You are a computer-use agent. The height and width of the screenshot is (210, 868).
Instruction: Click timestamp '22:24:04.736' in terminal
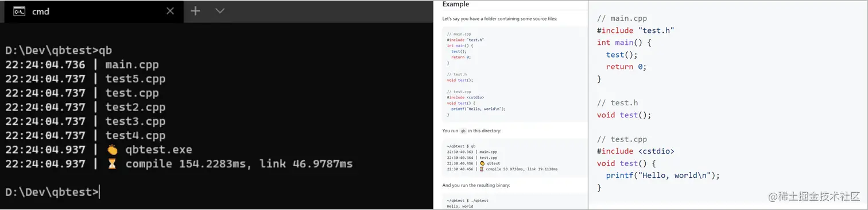coord(45,64)
